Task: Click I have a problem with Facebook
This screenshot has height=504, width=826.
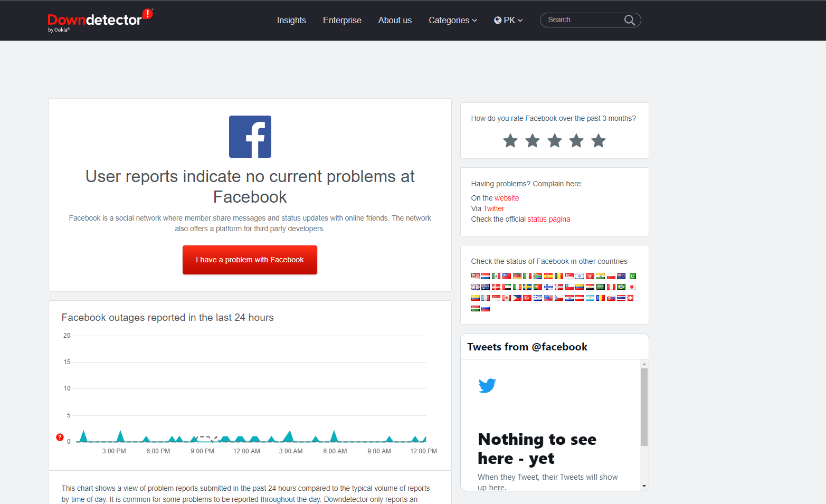Action: pyautogui.click(x=250, y=260)
